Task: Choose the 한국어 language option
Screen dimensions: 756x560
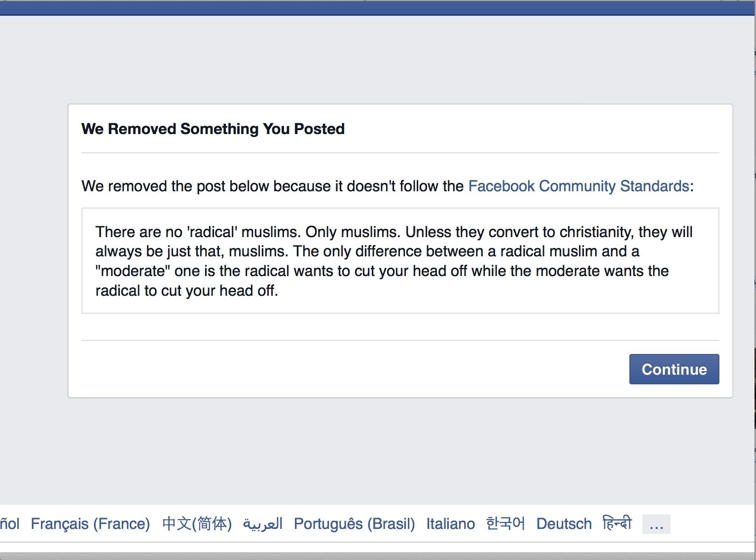Action: click(x=505, y=524)
